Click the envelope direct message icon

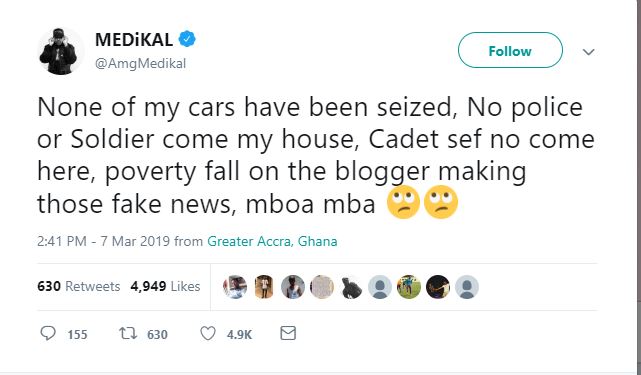pos(288,333)
